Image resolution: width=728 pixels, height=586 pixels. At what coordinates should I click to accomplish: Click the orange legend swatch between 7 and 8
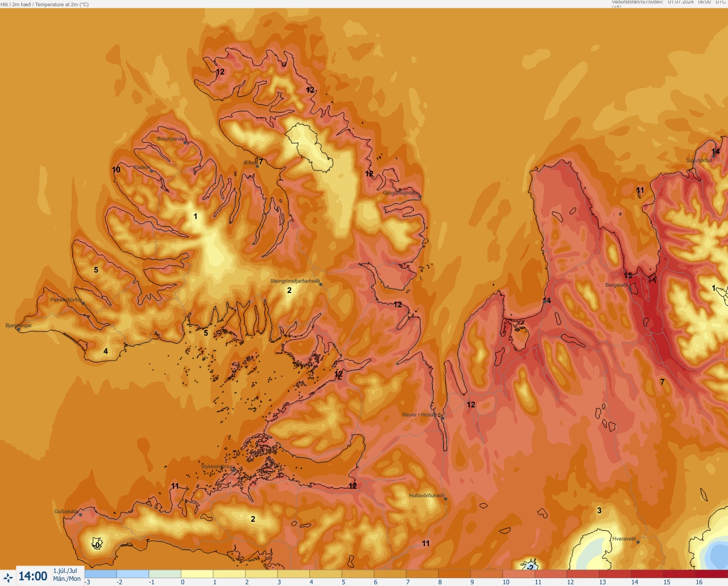(x=423, y=574)
